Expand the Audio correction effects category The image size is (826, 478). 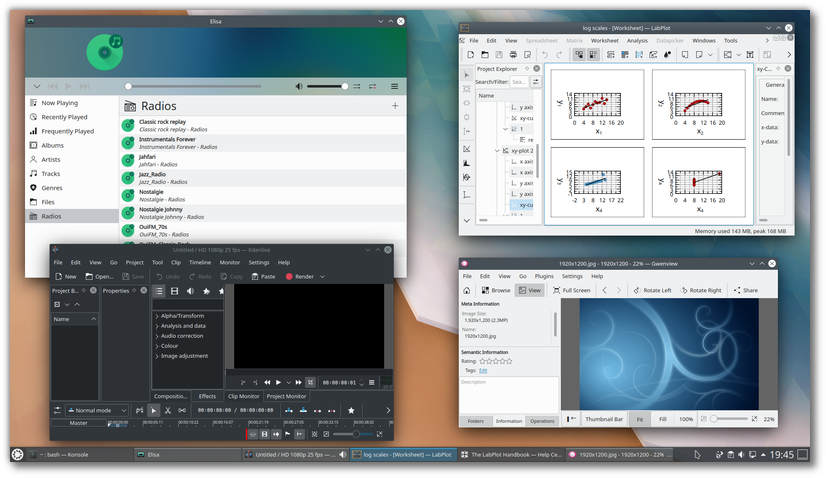click(180, 336)
